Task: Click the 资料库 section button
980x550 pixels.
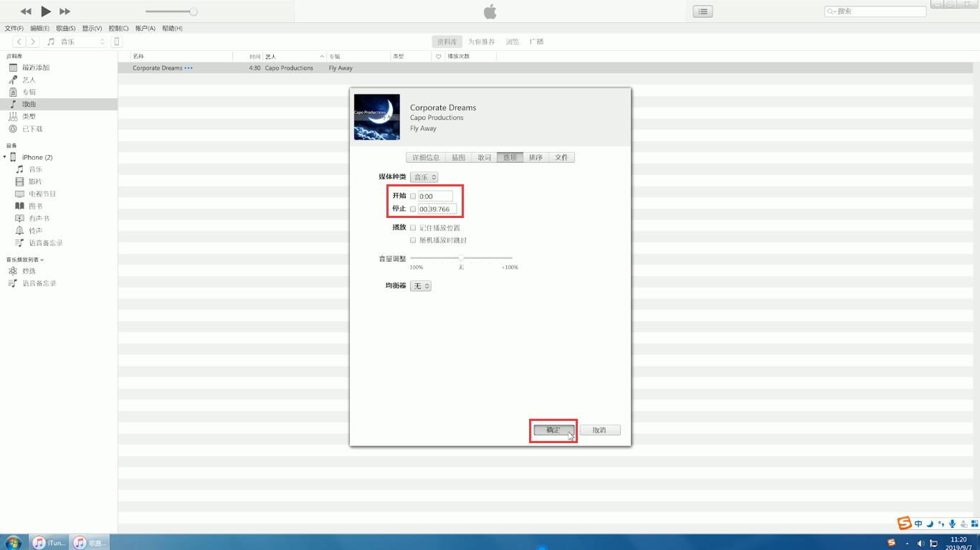Action: click(447, 42)
